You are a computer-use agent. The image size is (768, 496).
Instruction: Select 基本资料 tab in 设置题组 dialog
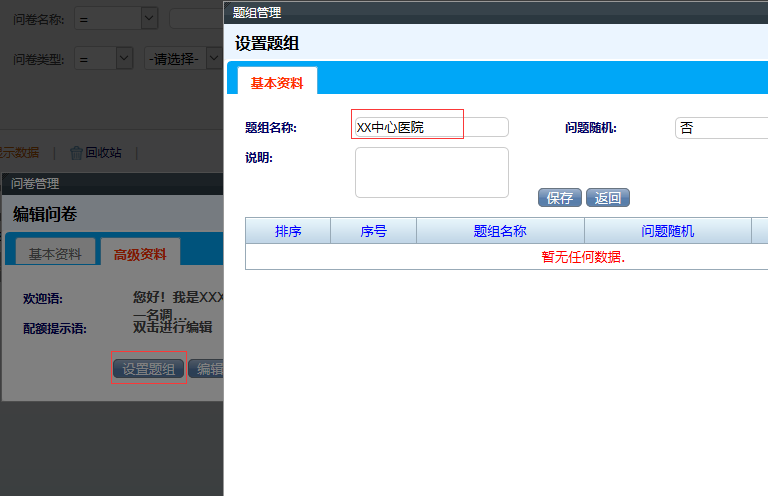pos(276,84)
